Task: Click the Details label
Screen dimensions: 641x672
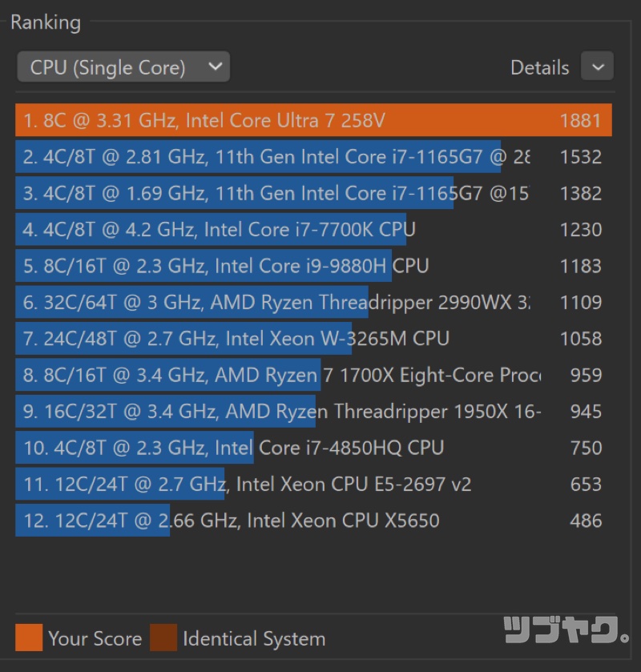Action: (540, 67)
